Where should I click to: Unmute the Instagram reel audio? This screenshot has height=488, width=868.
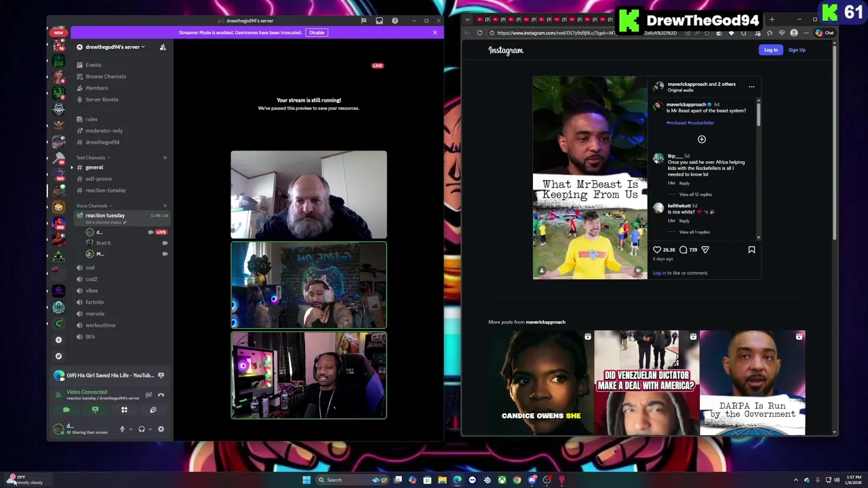coord(638,270)
